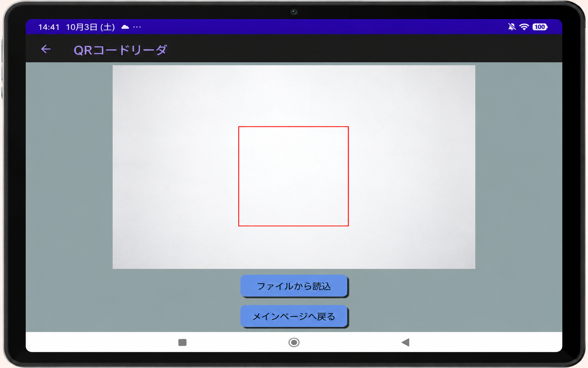Tap the triangle back navigation button
This screenshot has height=368, width=588.
point(405,342)
